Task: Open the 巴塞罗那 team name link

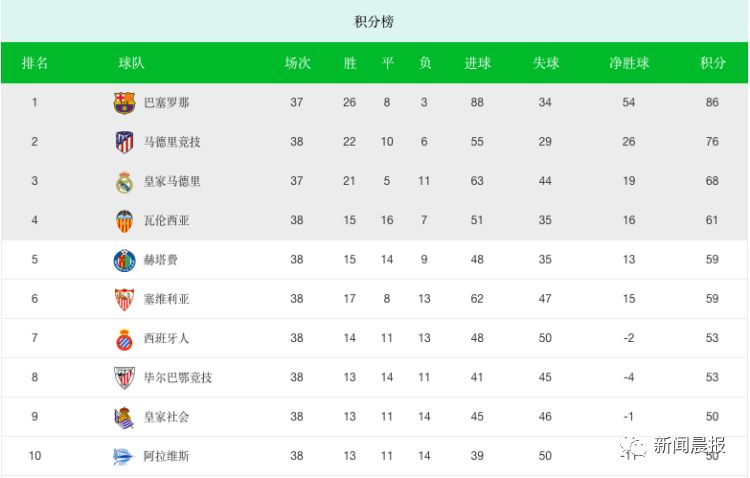Action: [x=166, y=103]
